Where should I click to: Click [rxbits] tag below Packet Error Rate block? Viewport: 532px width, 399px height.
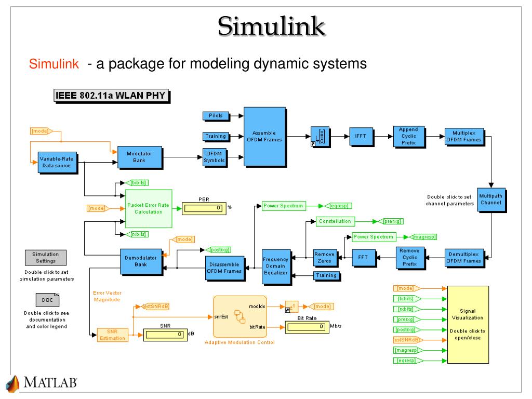click(137, 234)
